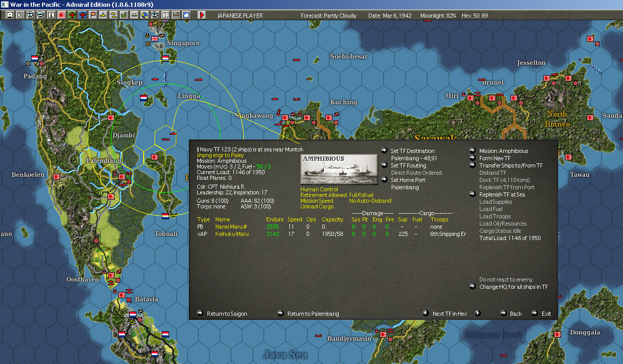Toggle the Unload Cargo setting
The height and width of the screenshot is (364, 623).
tap(317, 206)
